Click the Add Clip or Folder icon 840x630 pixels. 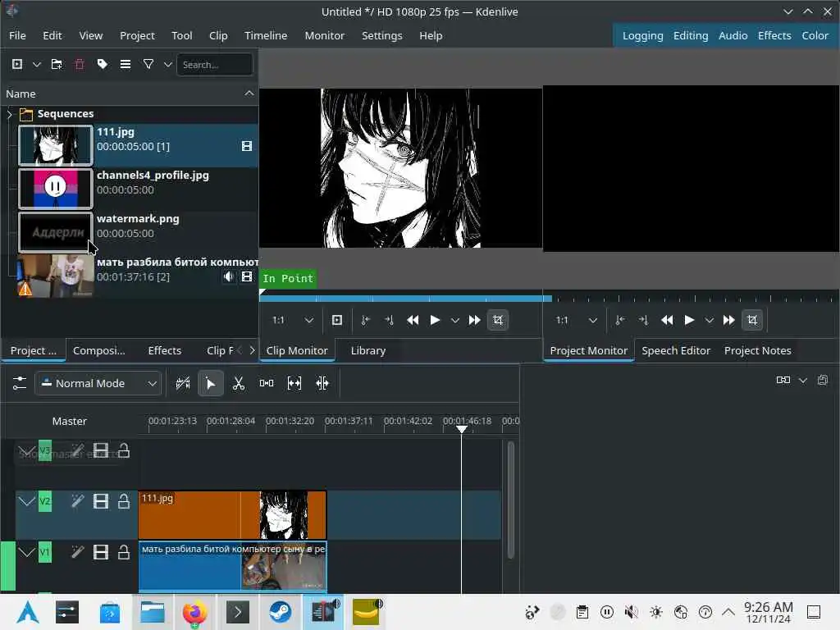tap(17, 64)
